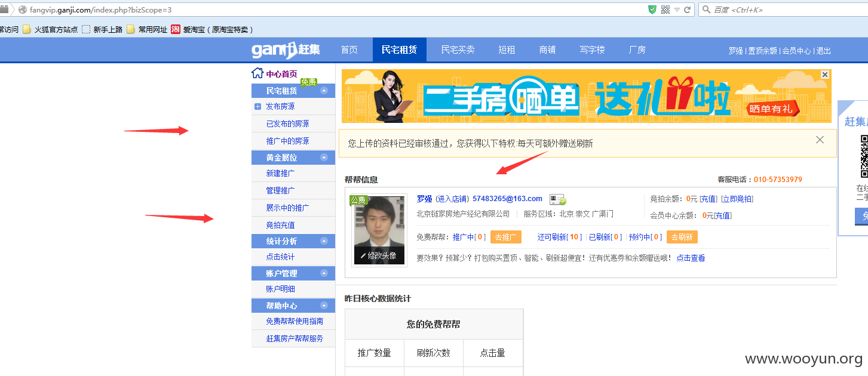Open 展示中的推广 in sidebar

click(288, 208)
